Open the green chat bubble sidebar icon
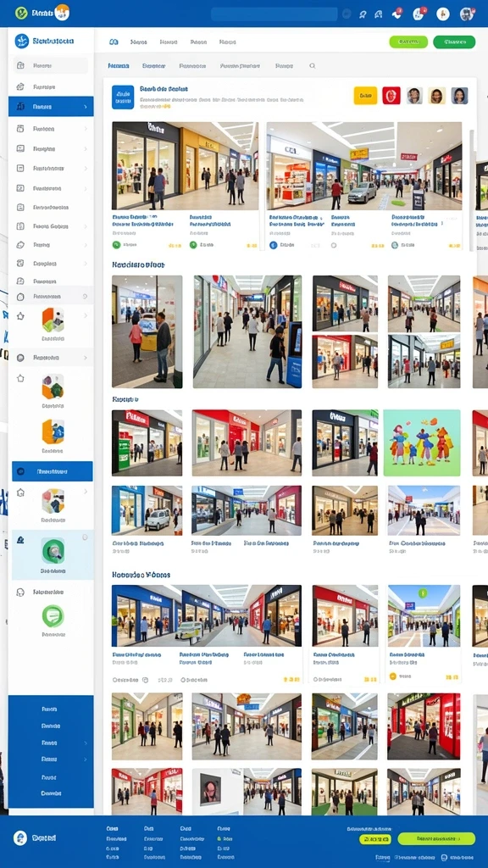 tap(53, 615)
